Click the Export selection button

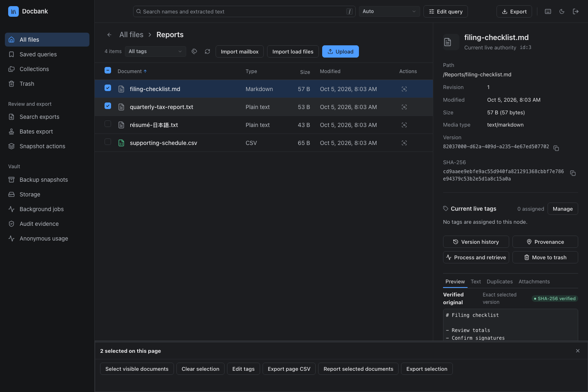[427, 369]
